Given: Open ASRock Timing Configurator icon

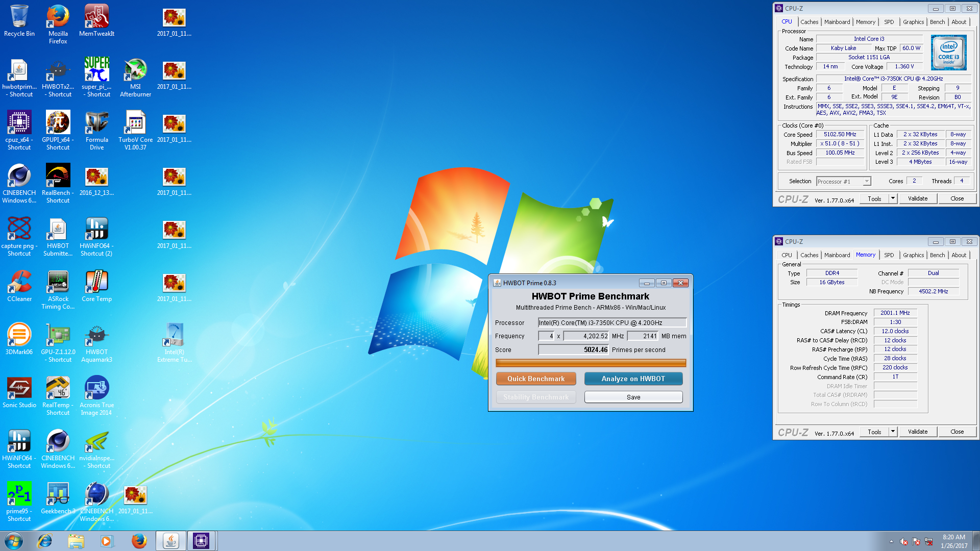Looking at the screenshot, I should pos(58,290).
